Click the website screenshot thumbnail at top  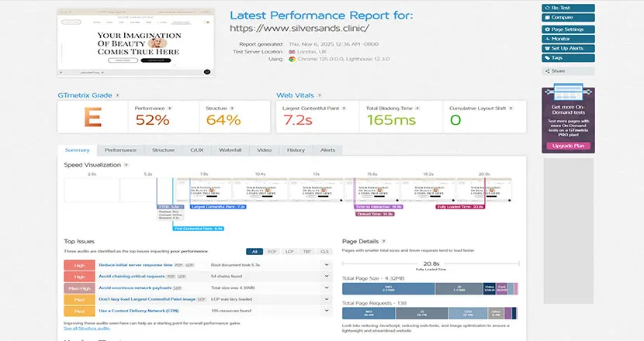pyautogui.click(x=136, y=43)
